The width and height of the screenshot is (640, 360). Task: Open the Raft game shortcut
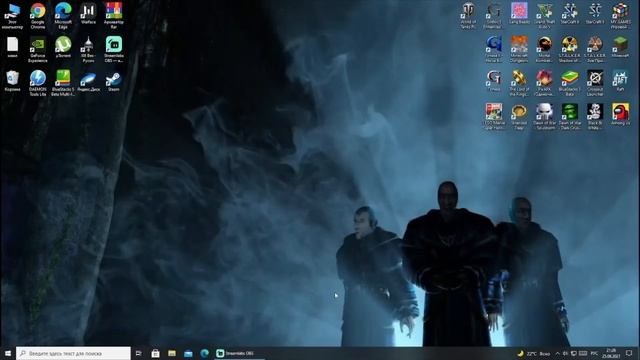[x=620, y=80]
